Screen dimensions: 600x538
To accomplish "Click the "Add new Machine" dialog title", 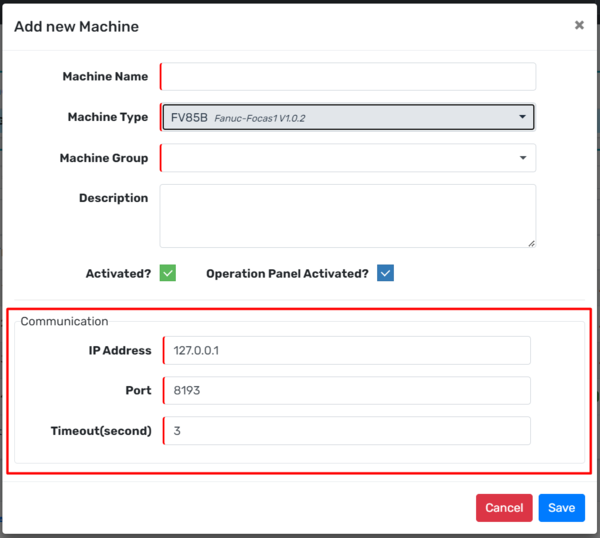I will click(x=76, y=26).
